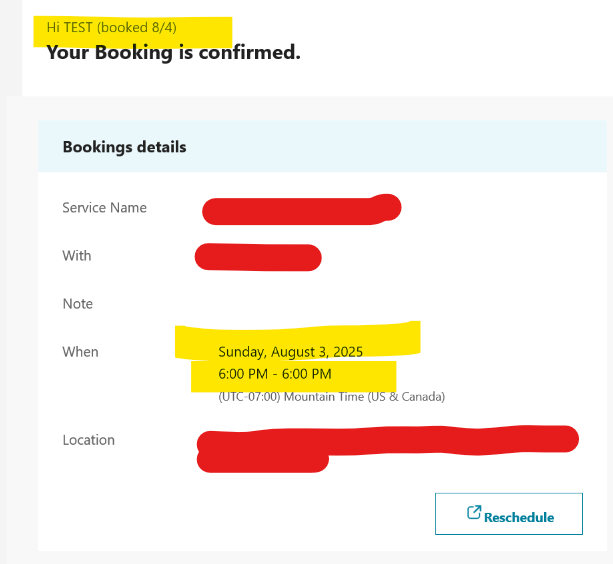Viewport: 613px width, 564px height.
Task: Click the Mountain Time zone text
Action: [332, 397]
